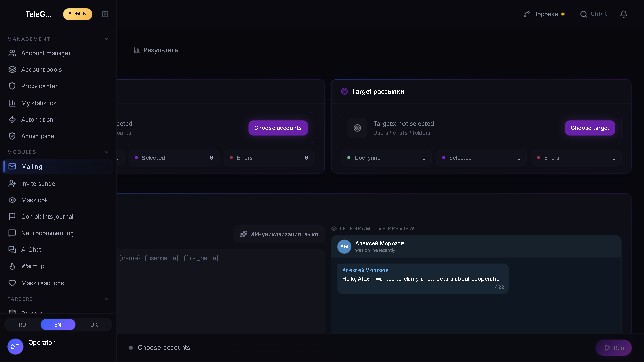Open the Masslook module
The image size is (644, 362).
[58, 200]
